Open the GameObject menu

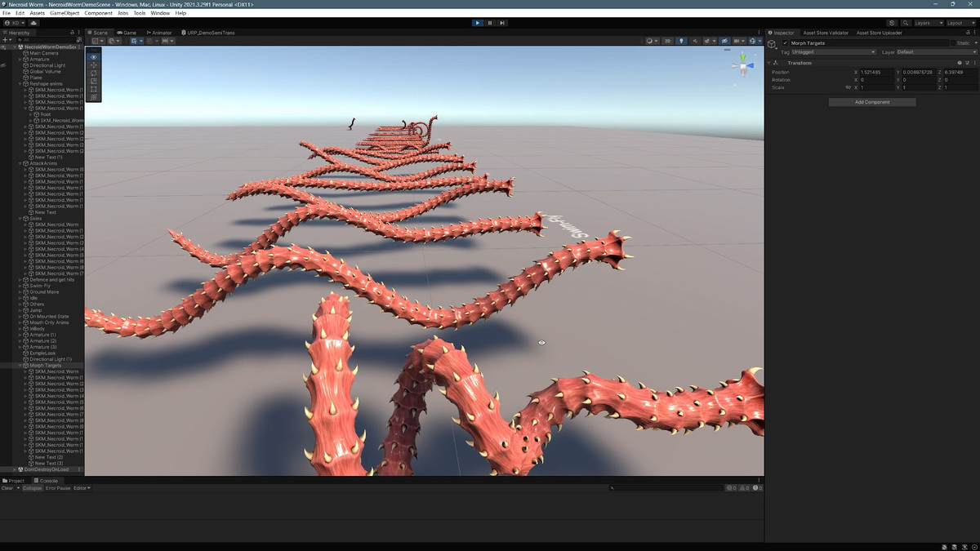pyautogui.click(x=64, y=13)
